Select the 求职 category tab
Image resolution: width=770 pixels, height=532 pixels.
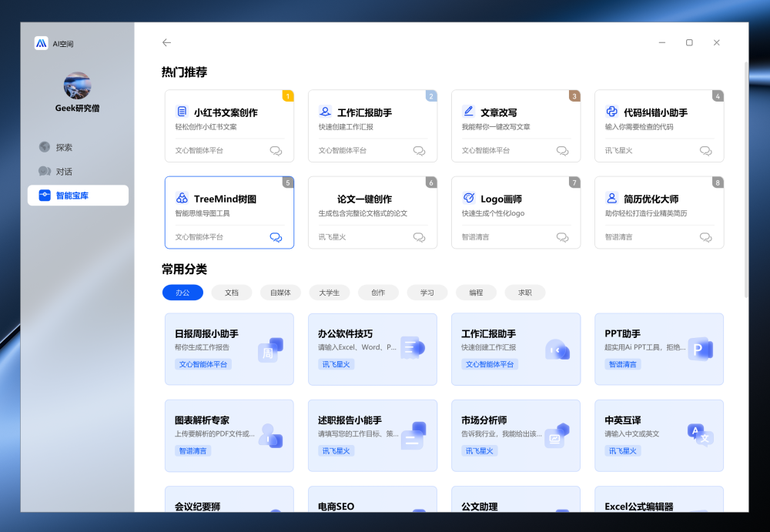[x=524, y=293]
